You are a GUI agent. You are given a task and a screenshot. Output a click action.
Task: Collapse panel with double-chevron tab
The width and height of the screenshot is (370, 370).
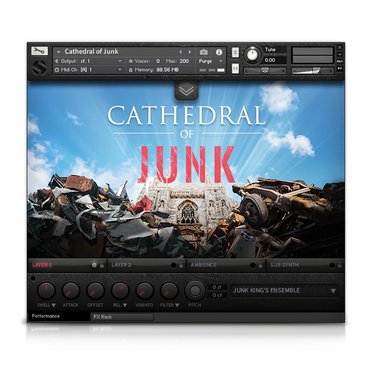pos(186,90)
